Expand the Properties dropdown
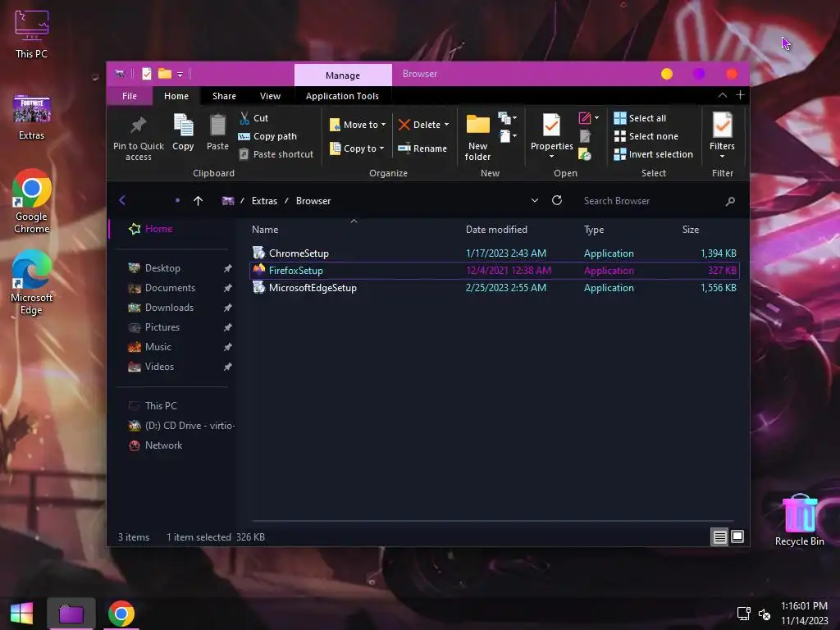This screenshot has width=840, height=630. (x=551, y=157)
